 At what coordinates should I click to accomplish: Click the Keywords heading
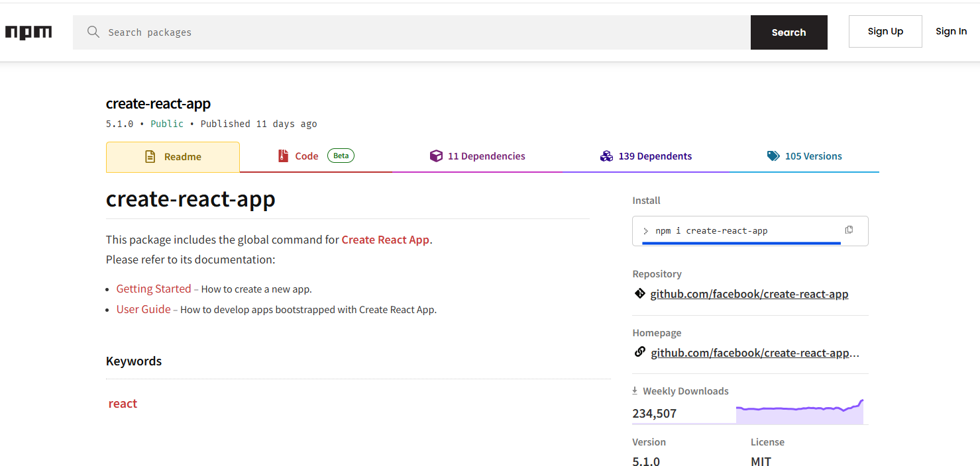(x=134, y=361)
